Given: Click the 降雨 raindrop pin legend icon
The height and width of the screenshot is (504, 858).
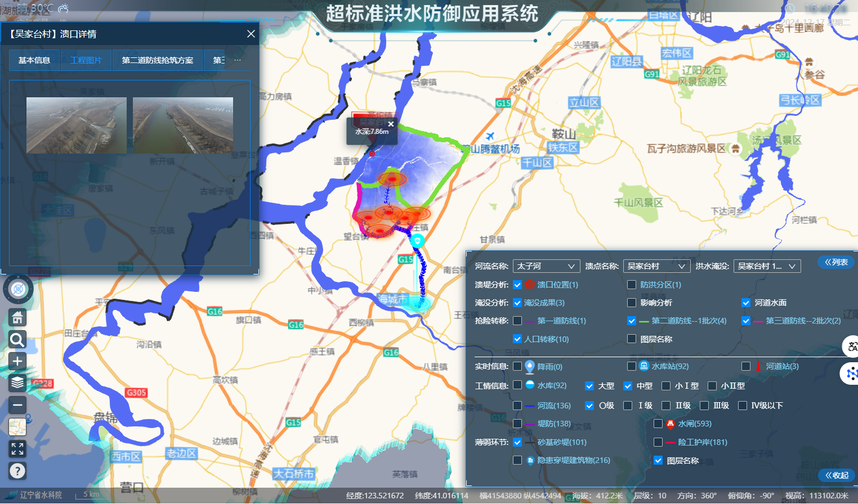Looking at the screenshot, I should 530,367.
